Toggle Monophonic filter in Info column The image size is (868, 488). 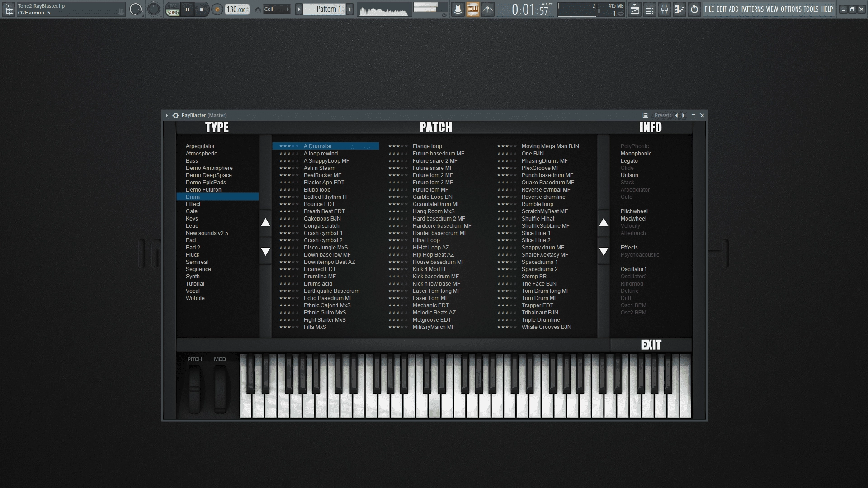[636, 154]
